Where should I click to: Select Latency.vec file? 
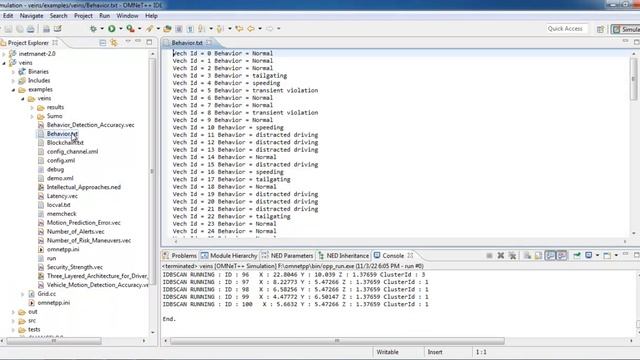[x=62, y=196]
